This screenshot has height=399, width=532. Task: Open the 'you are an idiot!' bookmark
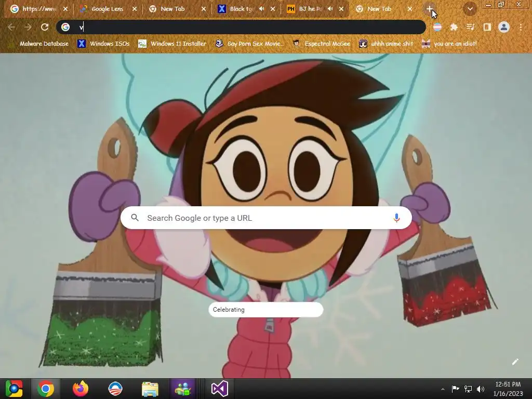pos(449,44)
